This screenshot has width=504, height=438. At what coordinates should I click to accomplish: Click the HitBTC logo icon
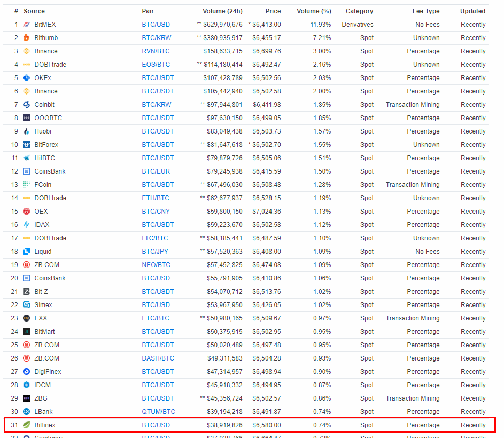[27, 158]
